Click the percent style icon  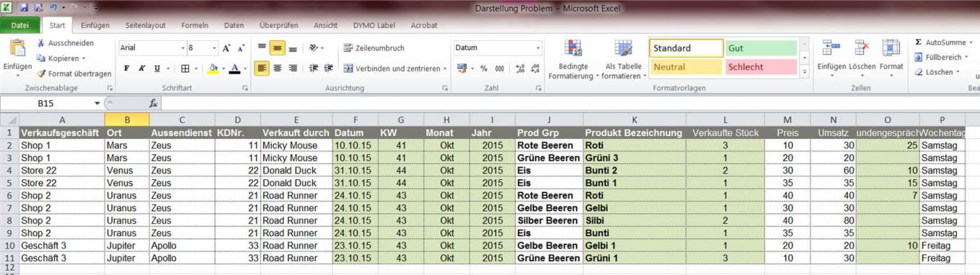(x=484, y=68)
